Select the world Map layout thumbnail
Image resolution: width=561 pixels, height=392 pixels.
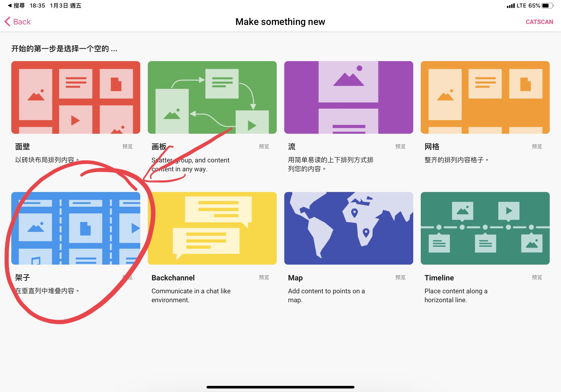(348, 228)
